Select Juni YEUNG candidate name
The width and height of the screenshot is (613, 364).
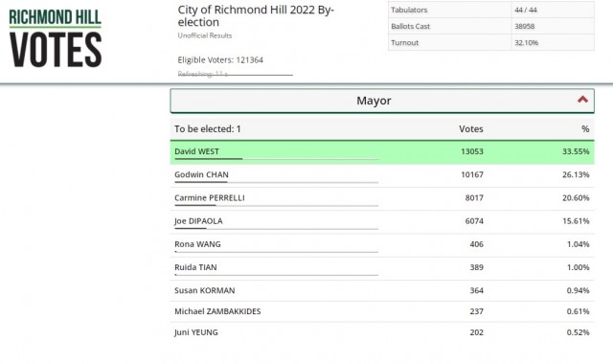[196, 332]
